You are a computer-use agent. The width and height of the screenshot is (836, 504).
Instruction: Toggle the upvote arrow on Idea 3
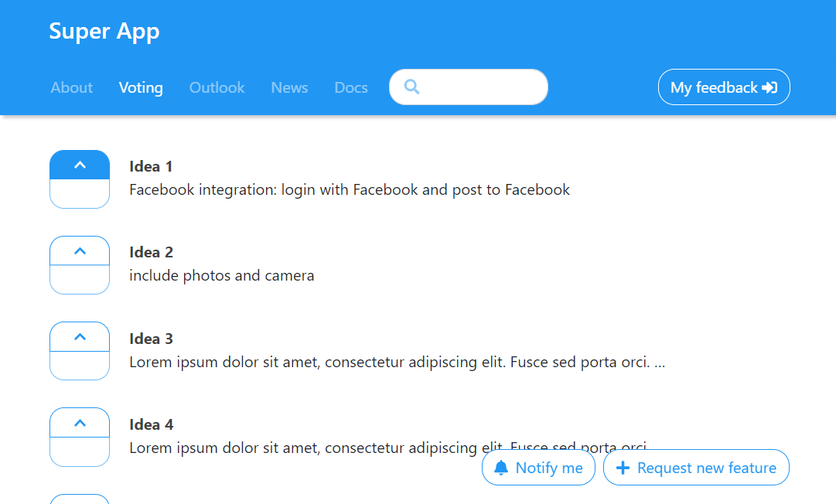pyautogui.click(x=80, y=336)
